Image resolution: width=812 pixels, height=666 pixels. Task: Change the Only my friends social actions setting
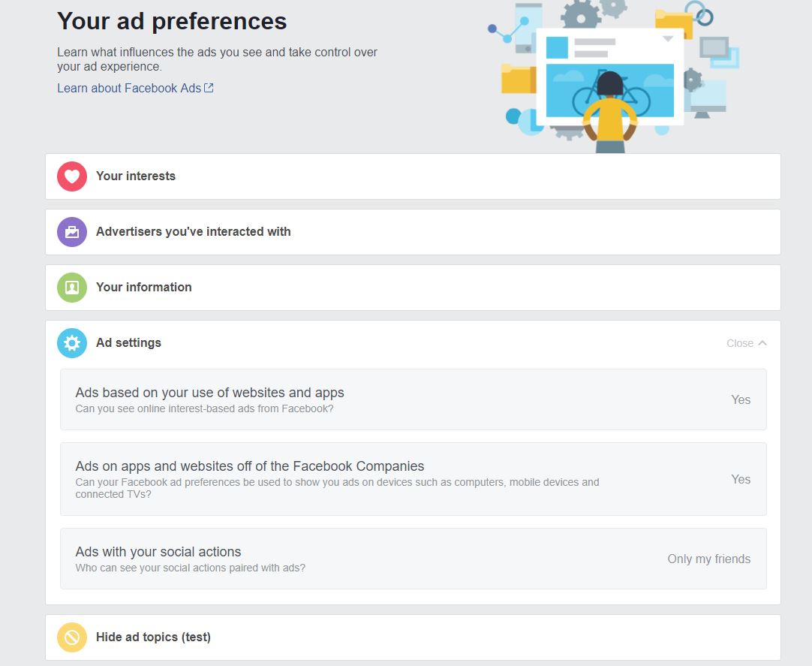[x=708, y=559]
